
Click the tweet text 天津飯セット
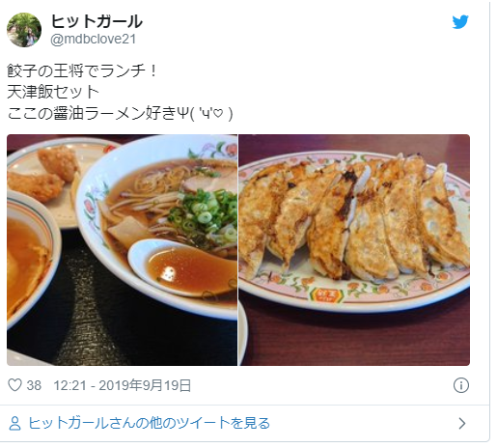click(53, 92)
